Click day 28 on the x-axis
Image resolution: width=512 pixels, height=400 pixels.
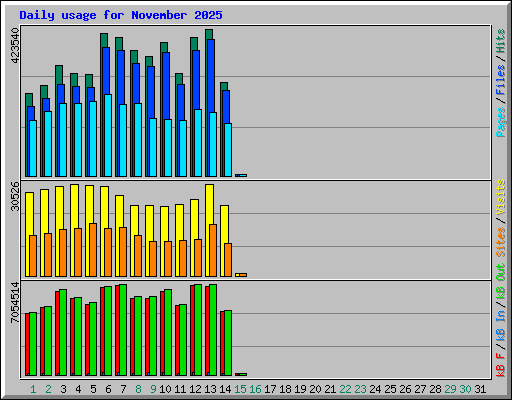point(435,389)
